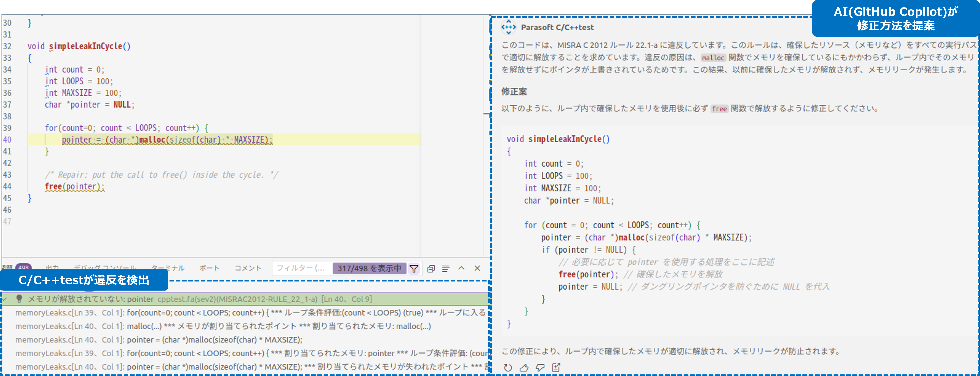Click the '317/498 を表示中' badge
This screenshot has height=376, width=980.
369,268
